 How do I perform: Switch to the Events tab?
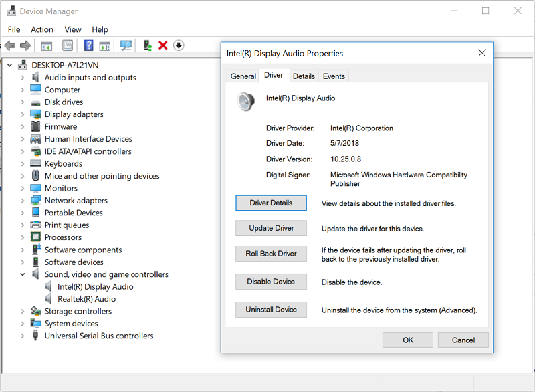click(334, 76)
